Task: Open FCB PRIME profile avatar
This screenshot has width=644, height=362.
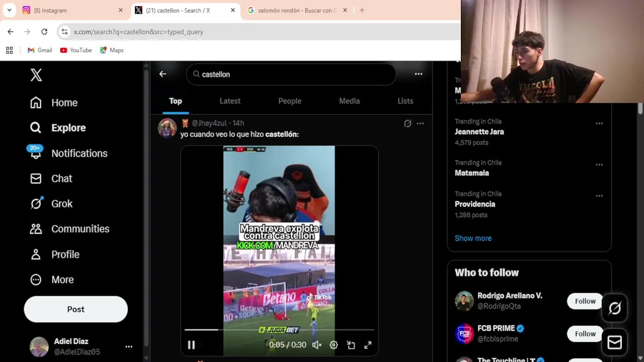Action: click(464, 333)
